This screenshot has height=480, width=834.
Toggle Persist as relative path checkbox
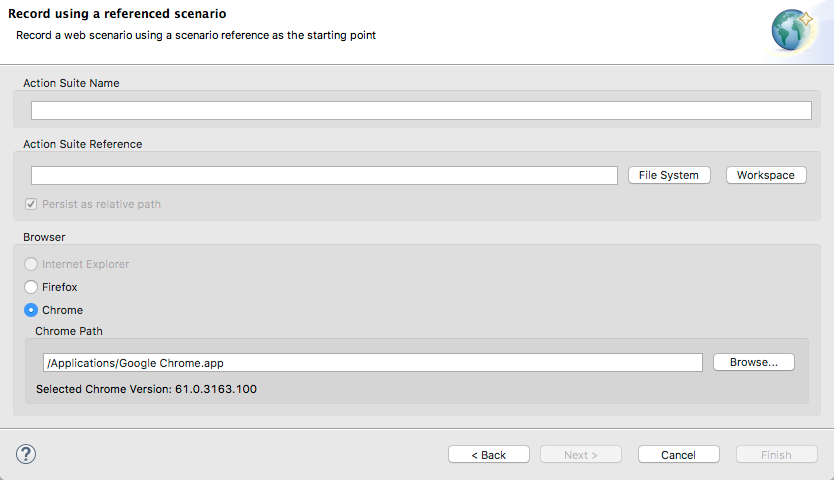(31, 204)
